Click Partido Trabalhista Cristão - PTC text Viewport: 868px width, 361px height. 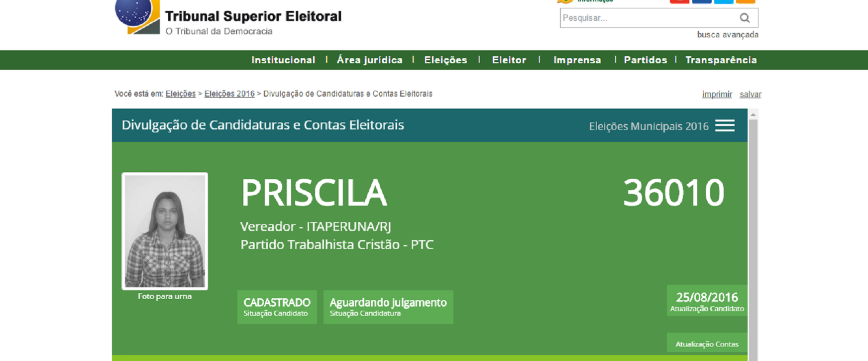(337, 244)
